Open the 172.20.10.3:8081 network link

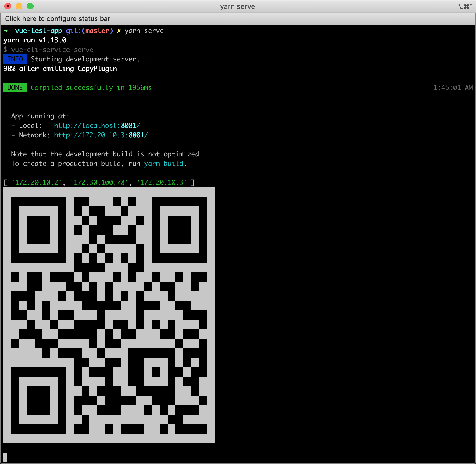[101, 135]
